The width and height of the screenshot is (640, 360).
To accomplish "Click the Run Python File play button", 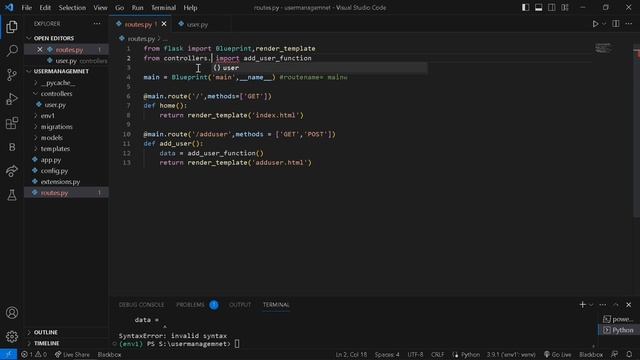I will [596, 24].
